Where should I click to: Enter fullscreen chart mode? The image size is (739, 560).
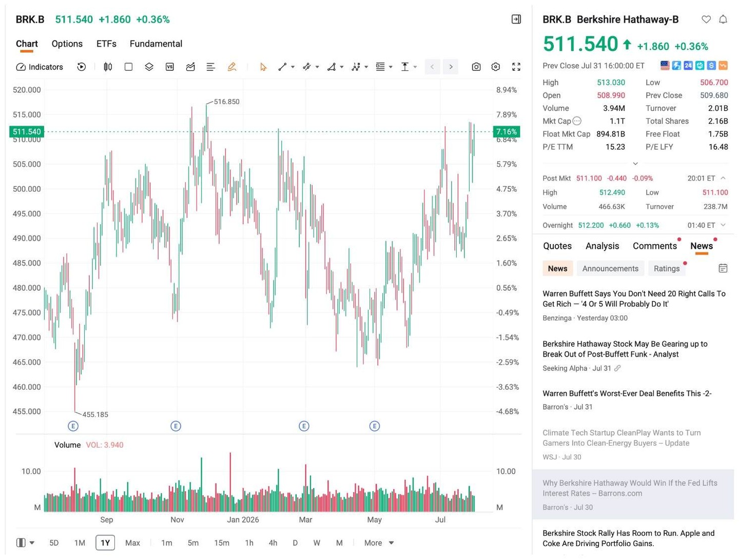(x=516, y=67)
